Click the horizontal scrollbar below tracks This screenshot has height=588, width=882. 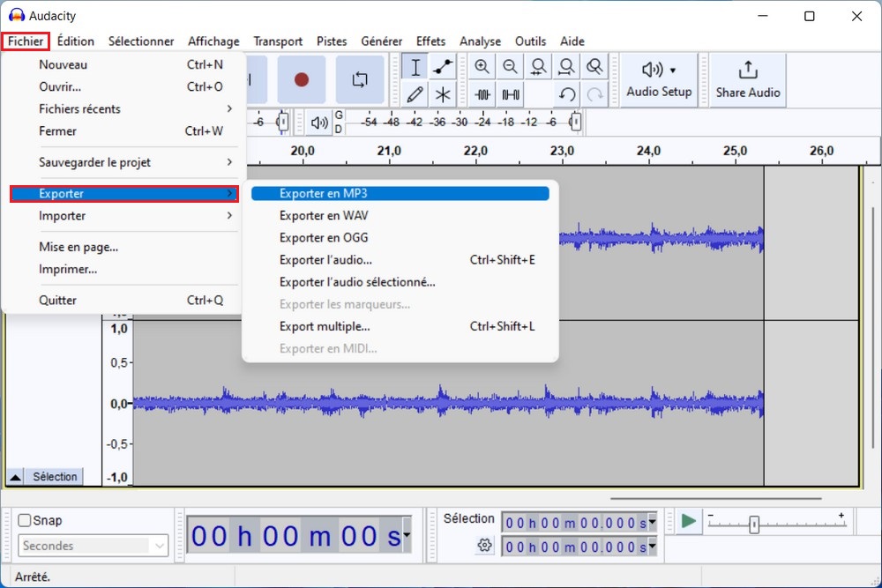[x=715, y=498]
